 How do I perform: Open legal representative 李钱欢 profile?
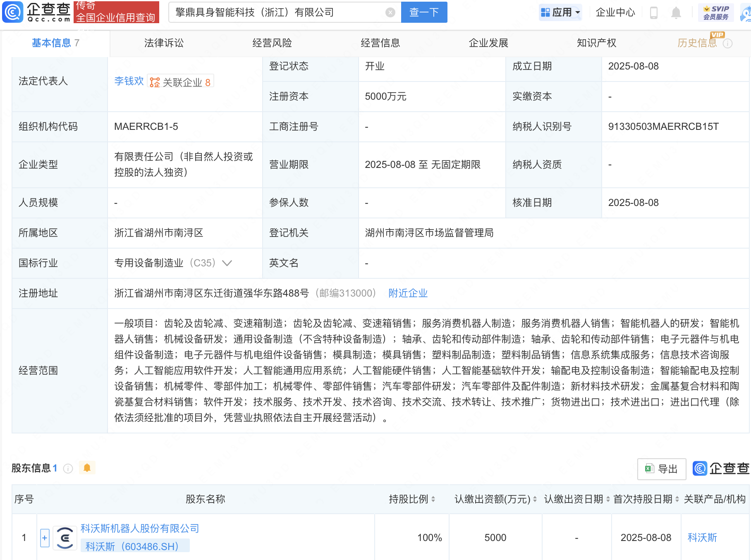(x=129, y=81)
